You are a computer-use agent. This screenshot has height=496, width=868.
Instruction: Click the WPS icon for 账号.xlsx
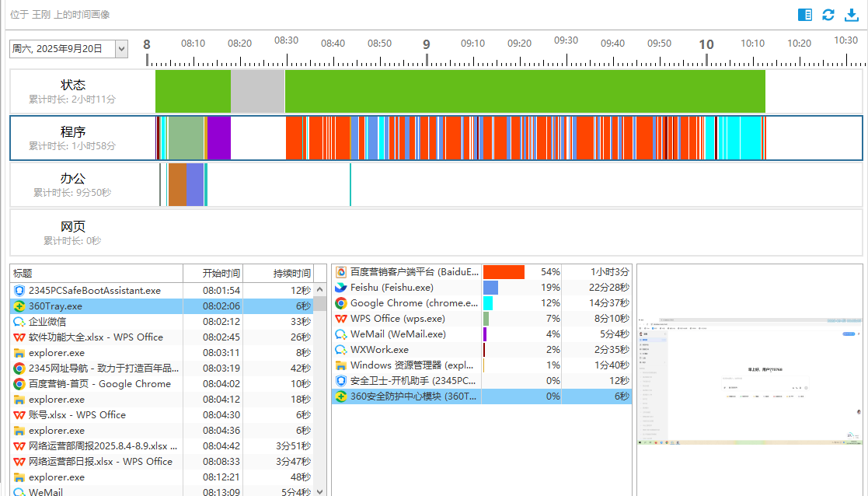pos(19,414)
